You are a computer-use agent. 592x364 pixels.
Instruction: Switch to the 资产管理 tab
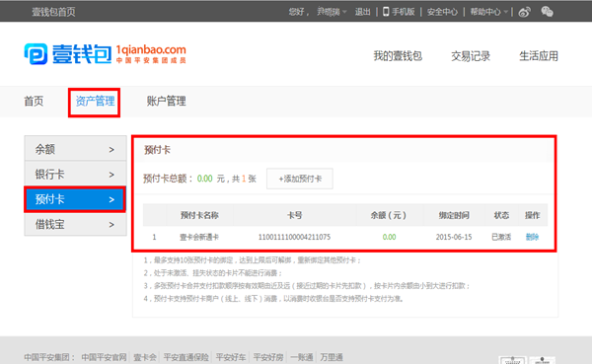95,102
